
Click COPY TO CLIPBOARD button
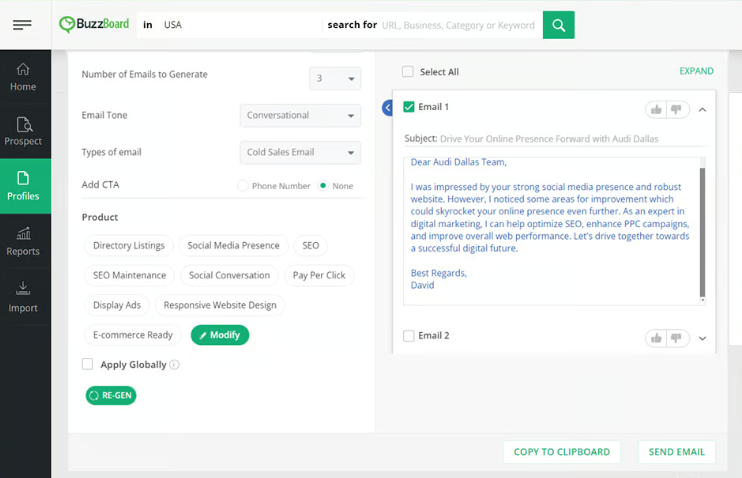(562, 452)
